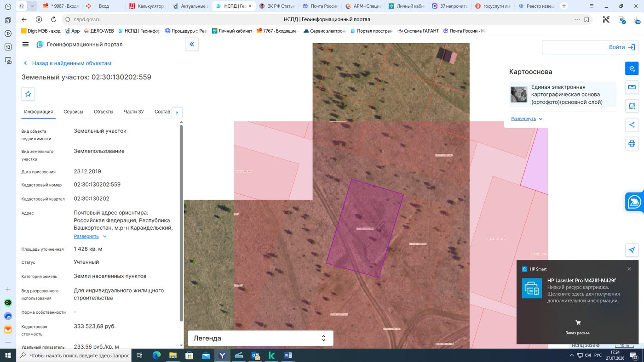The width and height of the screenshot is (644, 362).
Task: Collapse side panel with double-chevron button
Action: pyautogui.click(x=192, y=45)
